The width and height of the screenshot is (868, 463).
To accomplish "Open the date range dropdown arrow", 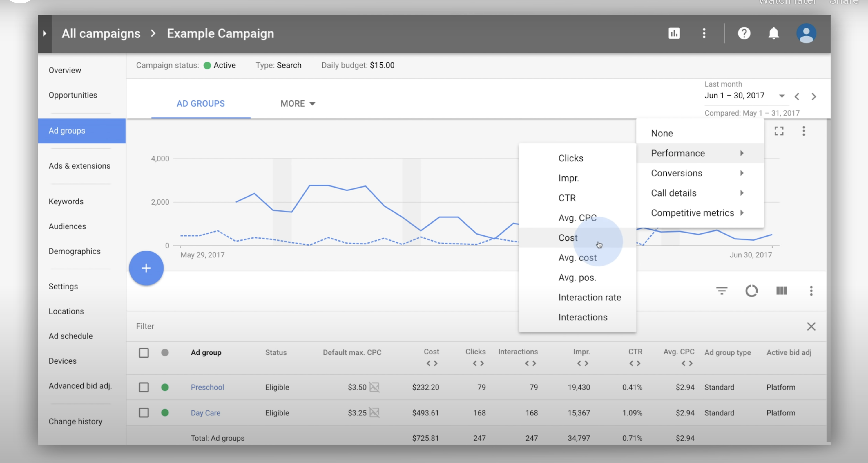I will [782, 96].
